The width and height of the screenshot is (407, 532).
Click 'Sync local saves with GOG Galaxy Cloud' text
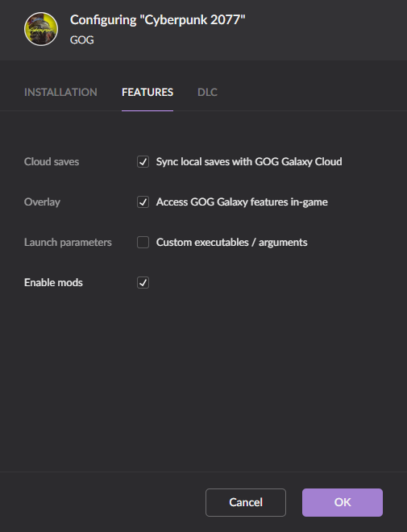point(249,162)
